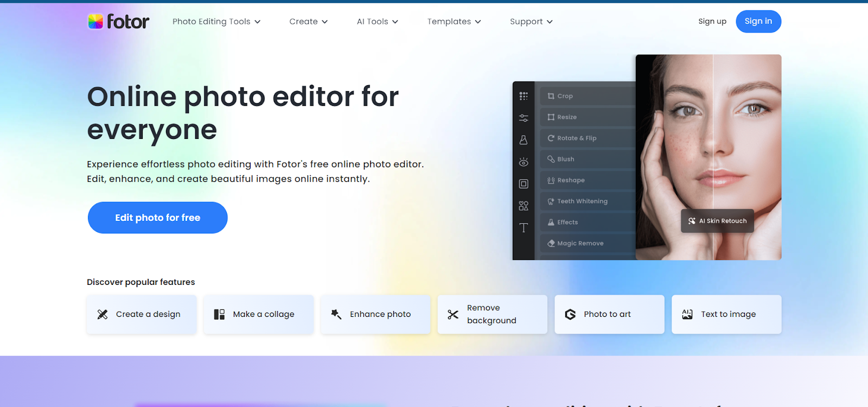Click the woman's face preview image

click(709, 157)
